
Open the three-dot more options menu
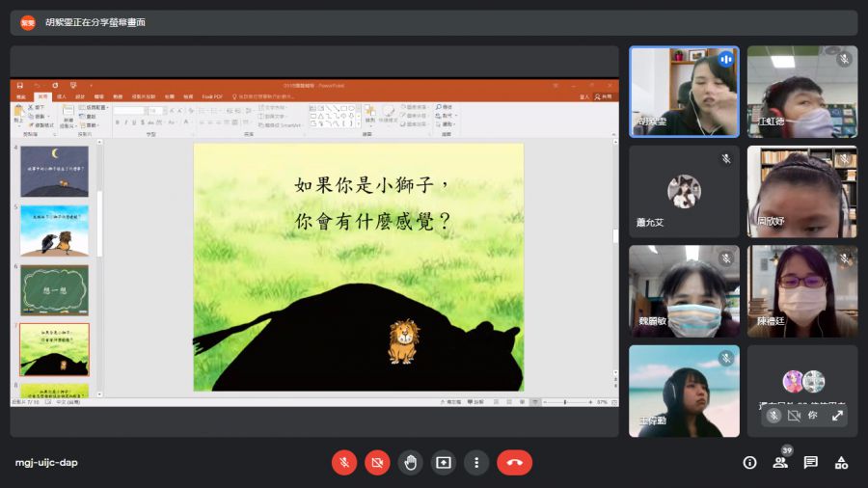(x=476, y=463)
